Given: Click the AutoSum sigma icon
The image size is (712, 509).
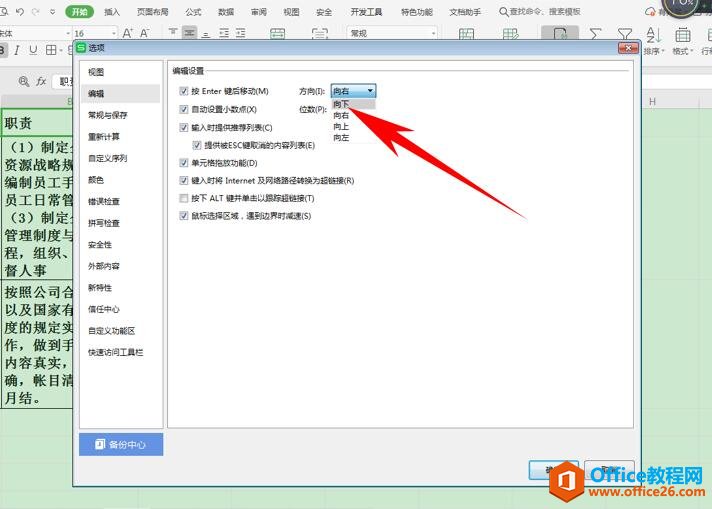Looking at the screenshot, I should pyautogui.click(x=595, y=34).
